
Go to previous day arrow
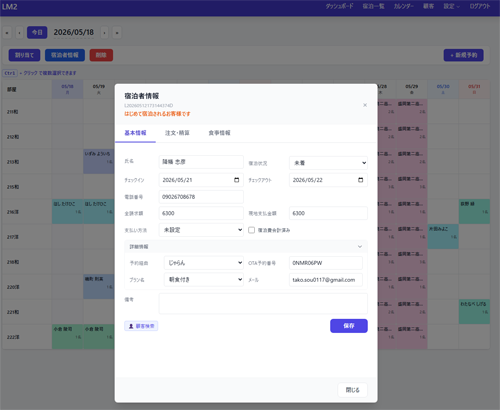coord(19,33)
